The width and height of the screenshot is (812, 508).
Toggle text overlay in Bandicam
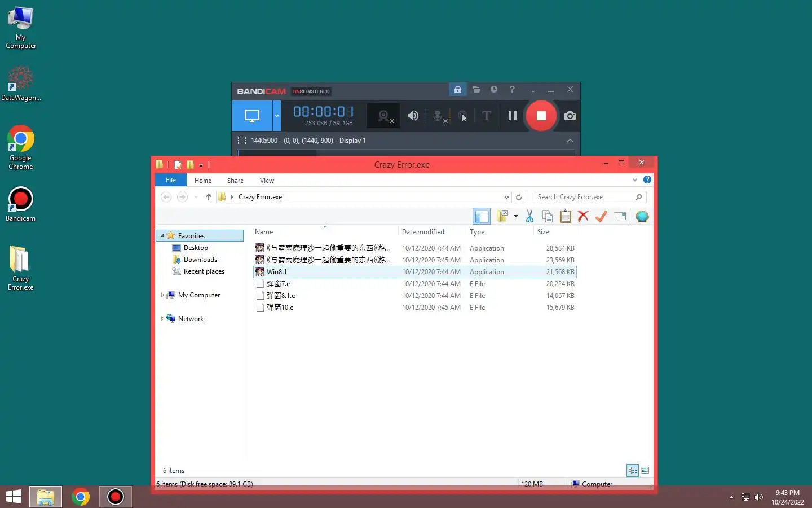tap(486, 116)
